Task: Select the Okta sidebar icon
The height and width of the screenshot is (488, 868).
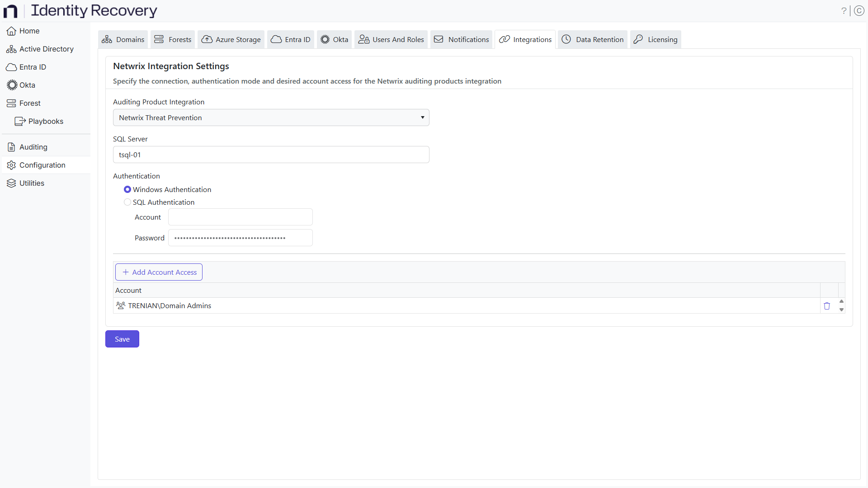Action: click(27, 85)
